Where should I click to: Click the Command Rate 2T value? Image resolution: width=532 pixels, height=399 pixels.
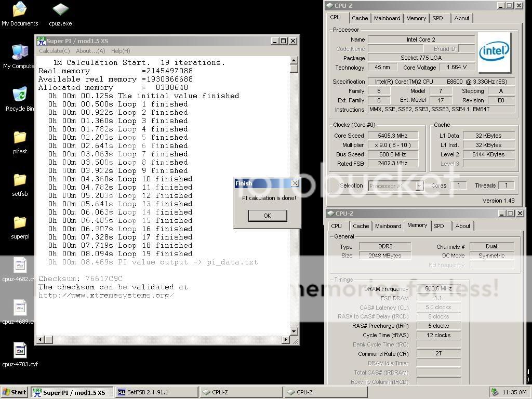click(438, 353)
